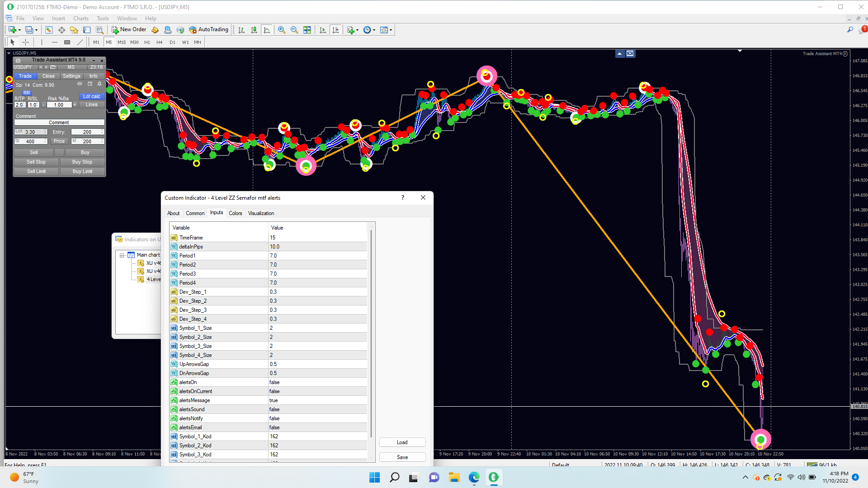Screen dimensions: 868x488
Task: Toggle the RR mode button
Action: (x=26, y=93)
